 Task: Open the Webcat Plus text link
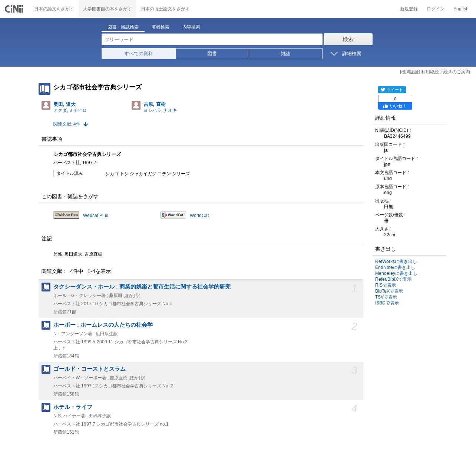tap(96, 216)
